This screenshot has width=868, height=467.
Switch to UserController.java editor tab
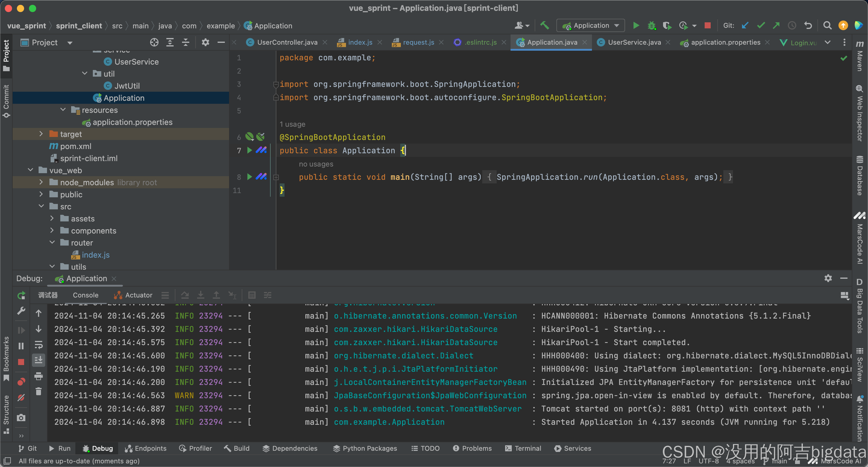pos(287,43)
